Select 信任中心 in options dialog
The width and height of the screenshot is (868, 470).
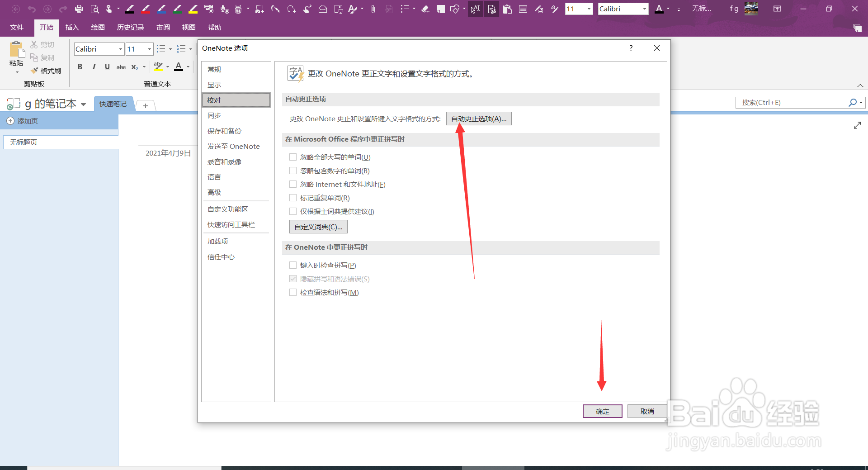pyautogui.click(x=236, y=256)
